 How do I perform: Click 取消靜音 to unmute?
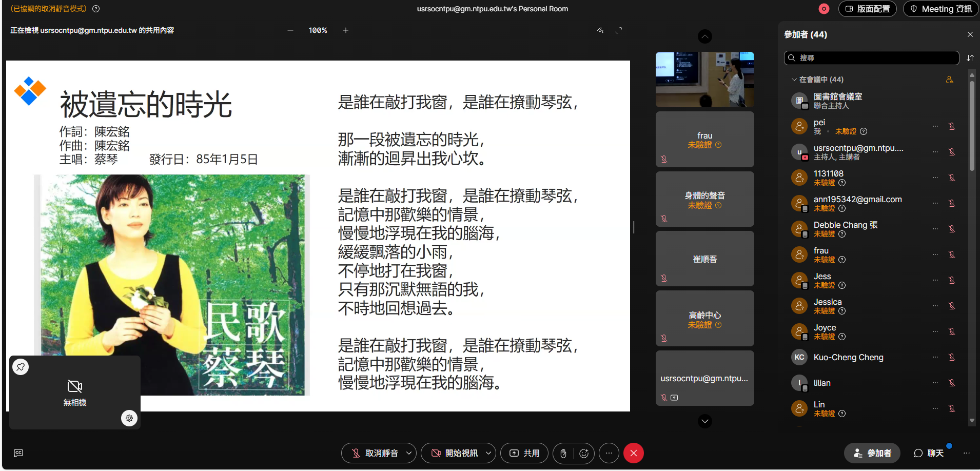(x=375, y=453)
